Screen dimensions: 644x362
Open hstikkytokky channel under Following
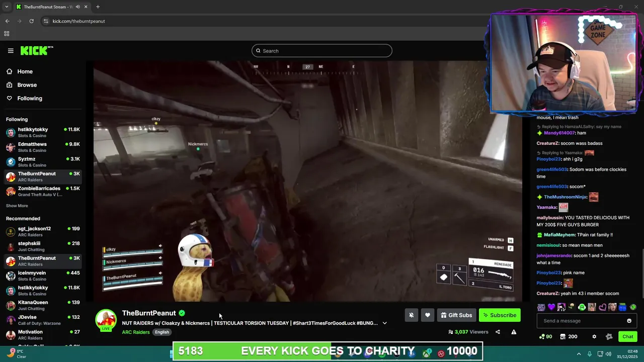point(43,132)
